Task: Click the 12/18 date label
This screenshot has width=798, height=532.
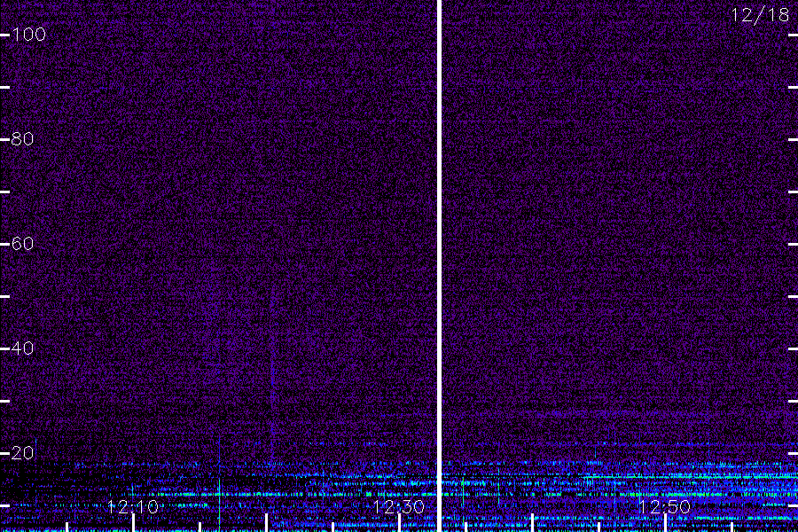Action: pos(760,15)
